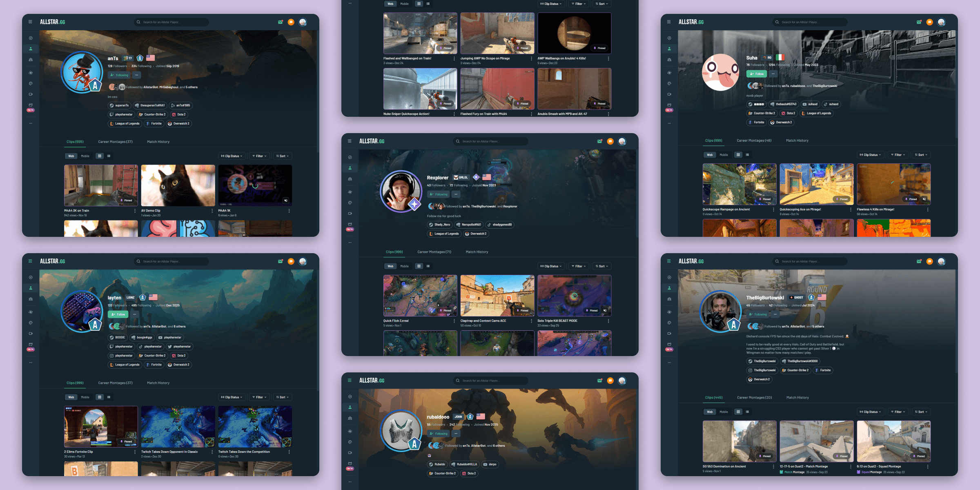Open teams group icon in rubaldooo window sidebar
The image size is (980, 490).
350,418
